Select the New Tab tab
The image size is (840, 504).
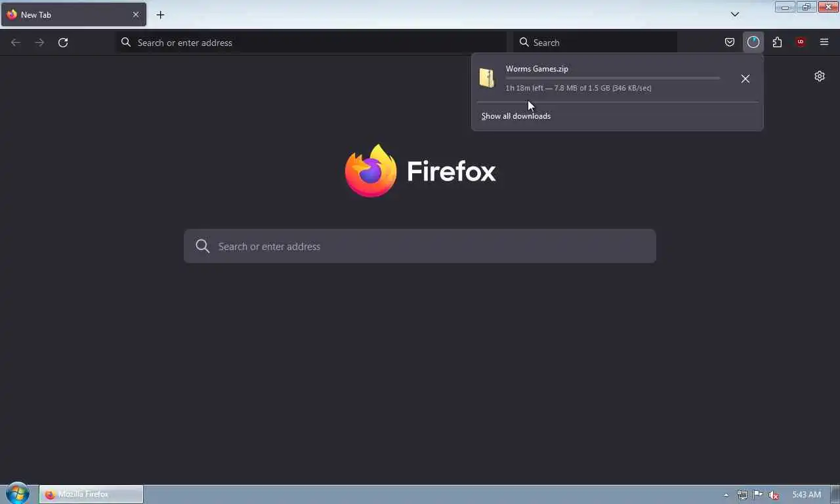pyautogui.click(x=73, y=14)
